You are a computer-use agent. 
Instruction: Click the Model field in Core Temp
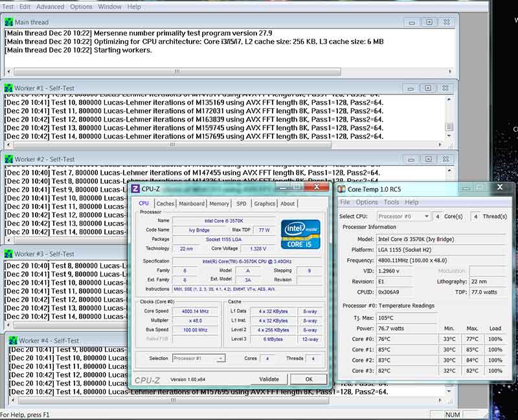point(442,239)
